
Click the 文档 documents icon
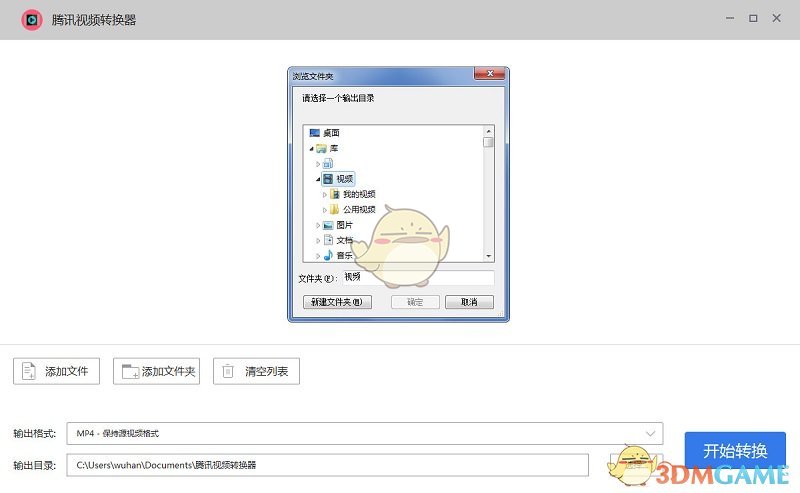pos(328,240)
